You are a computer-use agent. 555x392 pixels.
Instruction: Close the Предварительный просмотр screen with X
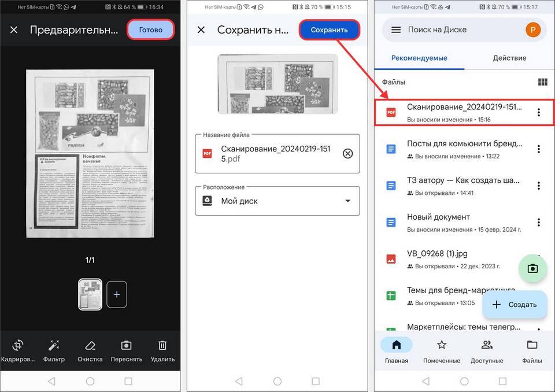pyautogui.click(x=14, y=29)
